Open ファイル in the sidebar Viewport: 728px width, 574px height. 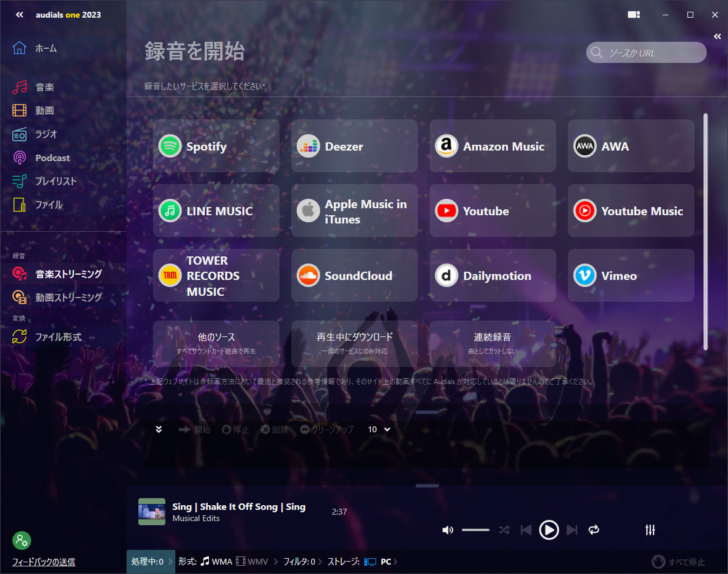pyautogui.click(x=38, y=205)
